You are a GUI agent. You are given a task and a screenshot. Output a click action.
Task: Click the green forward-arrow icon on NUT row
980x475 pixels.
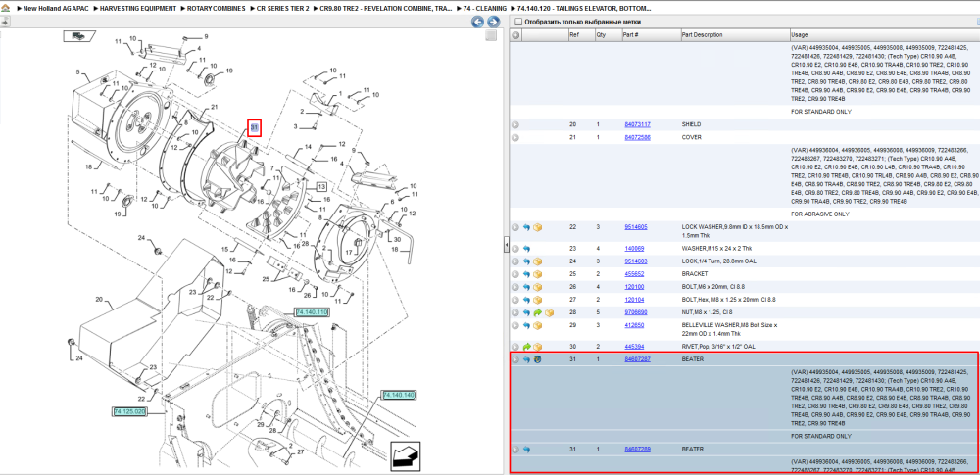click(x=537, y=312)
